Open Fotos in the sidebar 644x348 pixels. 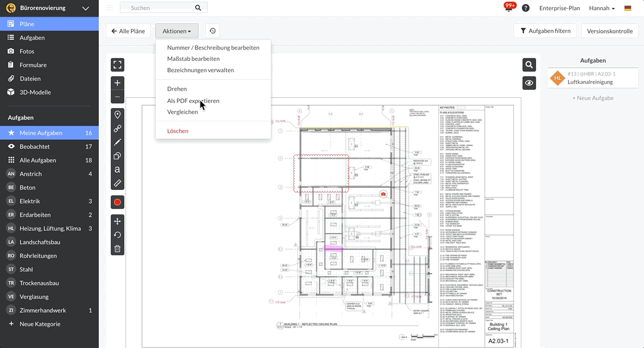click(49, 51)
